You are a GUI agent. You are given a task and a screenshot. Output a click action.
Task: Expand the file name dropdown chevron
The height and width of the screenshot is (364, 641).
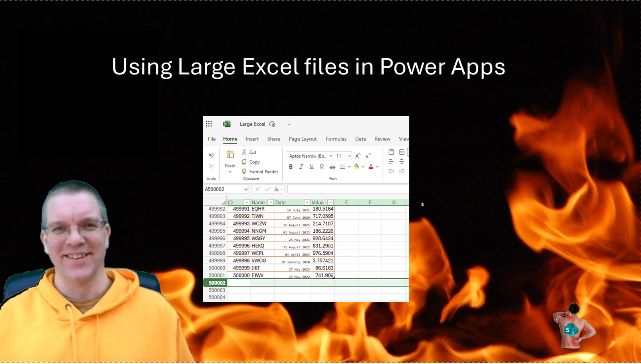click(x=289, y=125)
